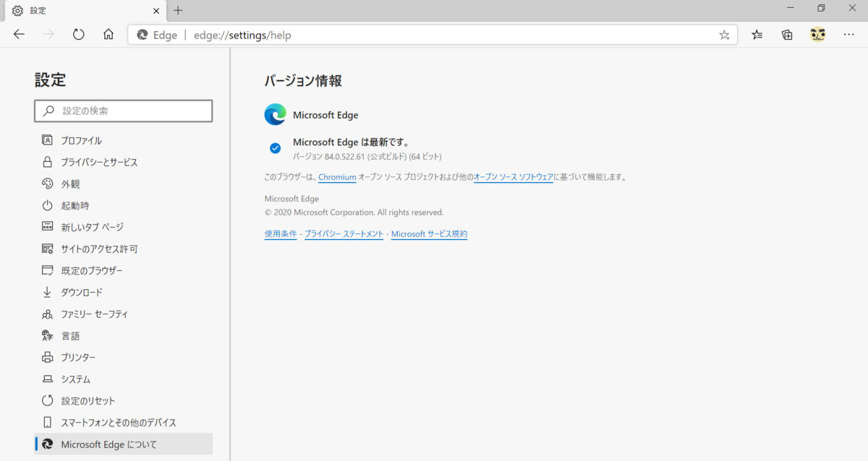Open 言語 settings
Screen dimensions: 868x461
[x=124, y=335]
